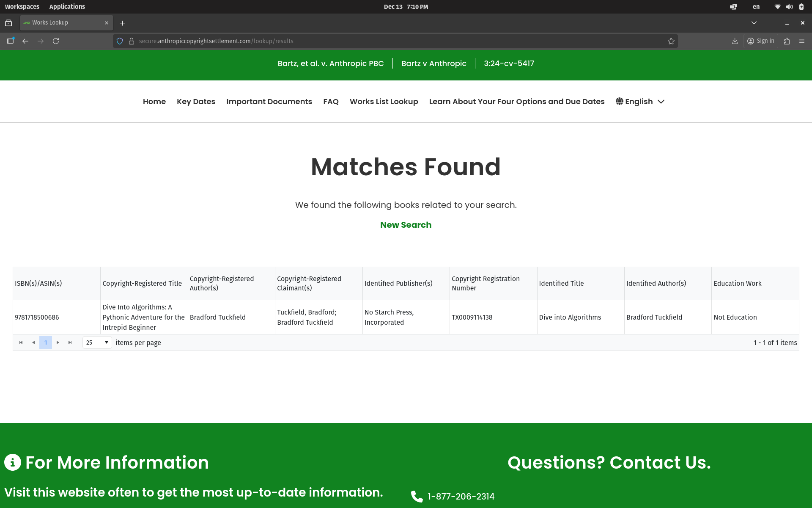Image resolution: width=812 pixels, height=508 pixels.
Task: Open the downloads icon in toolbar
Action: [x=735, y=41]
